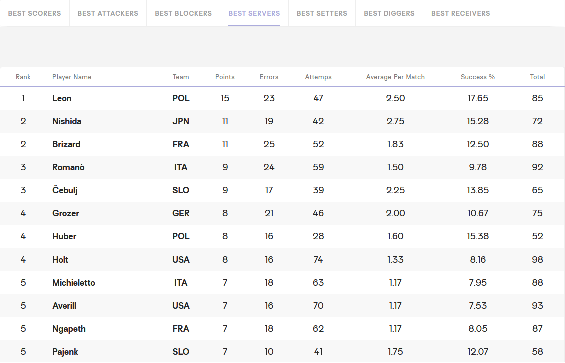Open player Ngapeth's profile
The image size is (565, 363).
click(x=69, y=329)
